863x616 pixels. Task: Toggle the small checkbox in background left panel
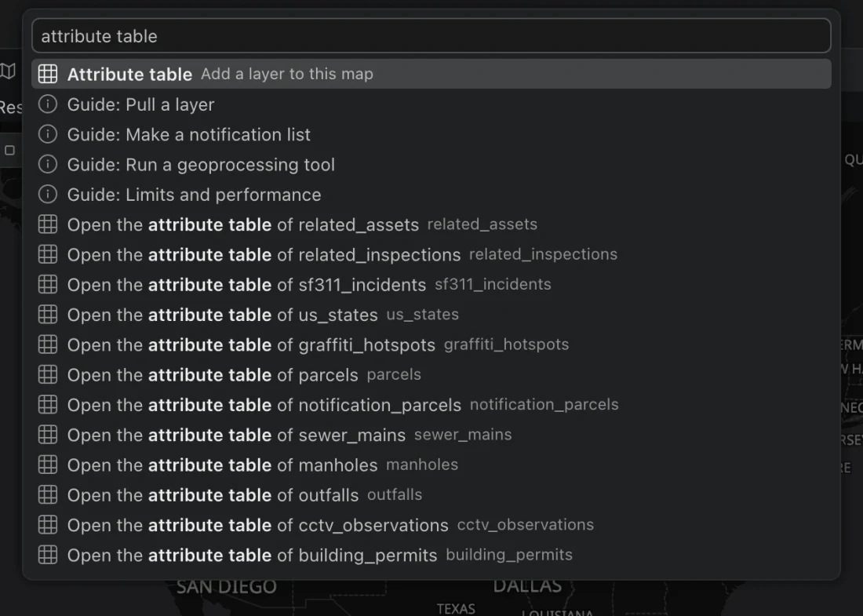pyautogui.click(x=9, y=150)
